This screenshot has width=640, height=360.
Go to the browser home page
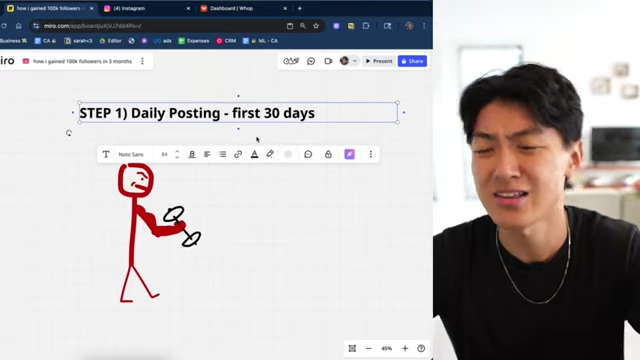click(18, 26)
